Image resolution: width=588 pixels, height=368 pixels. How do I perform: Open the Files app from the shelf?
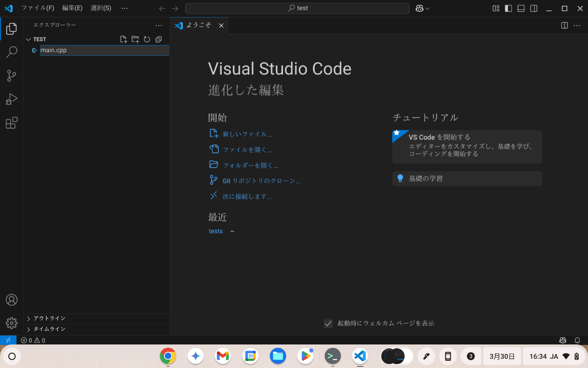[x=278, y=356]
